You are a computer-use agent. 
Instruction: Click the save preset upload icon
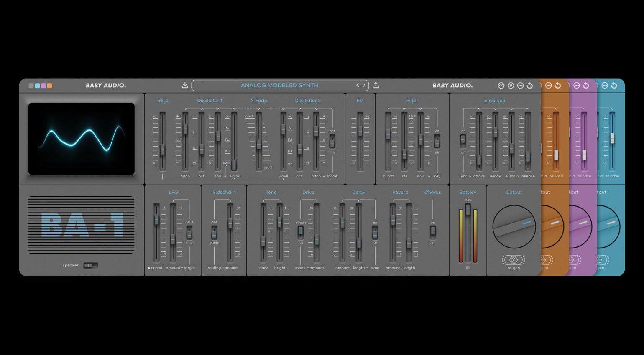tap(376, 85)
